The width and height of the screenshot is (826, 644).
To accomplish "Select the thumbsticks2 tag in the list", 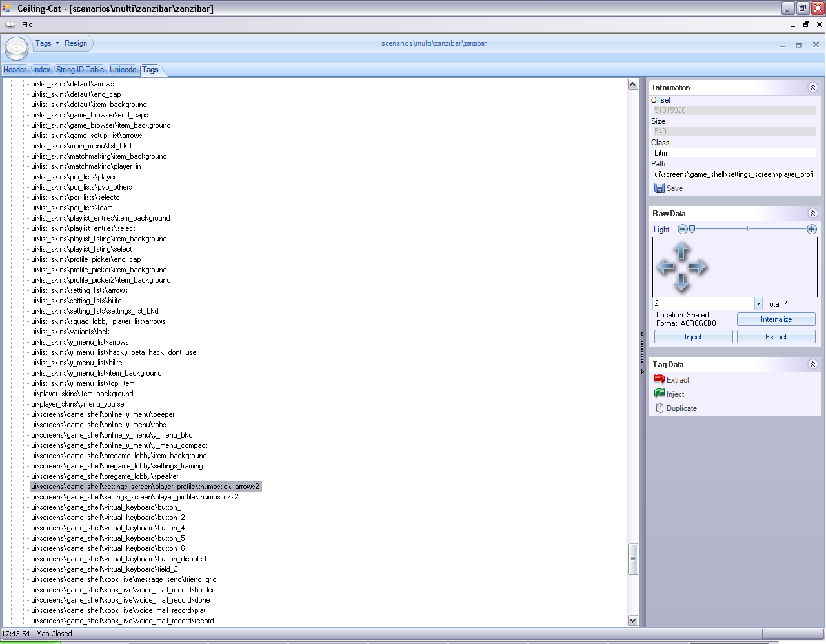I will [x=136, y=497].
